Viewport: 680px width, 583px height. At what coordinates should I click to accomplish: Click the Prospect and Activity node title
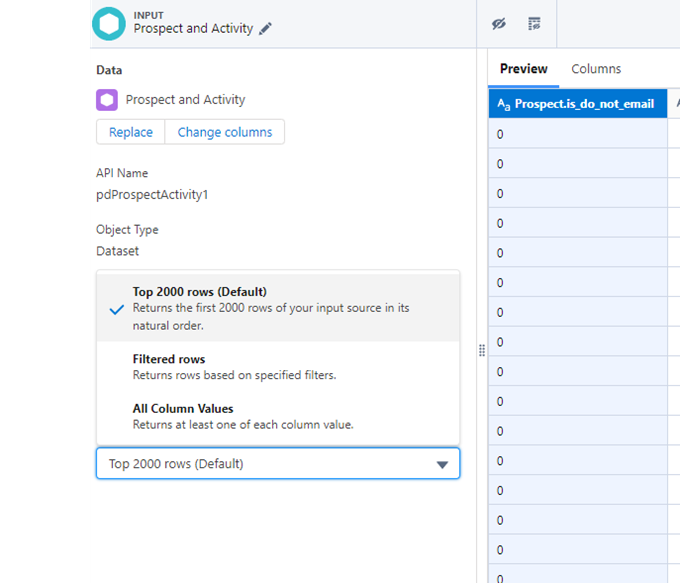[193, 29]
